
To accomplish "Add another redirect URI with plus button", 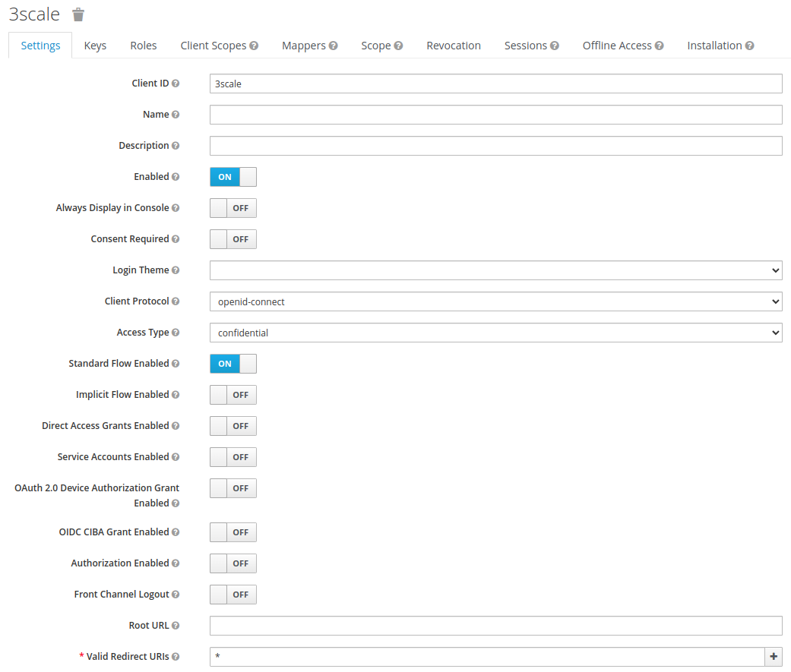I will coord(774,656).
